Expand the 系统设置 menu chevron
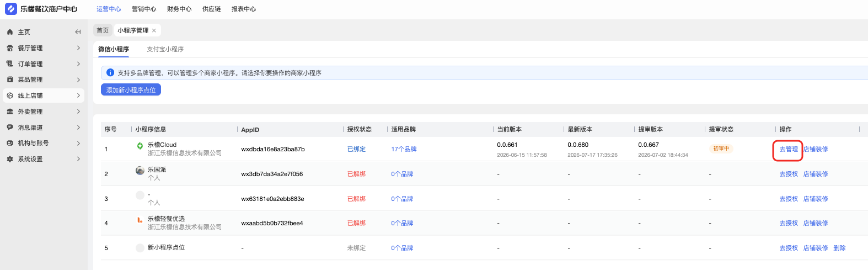The image size is (868, 270). coord(78,159)
